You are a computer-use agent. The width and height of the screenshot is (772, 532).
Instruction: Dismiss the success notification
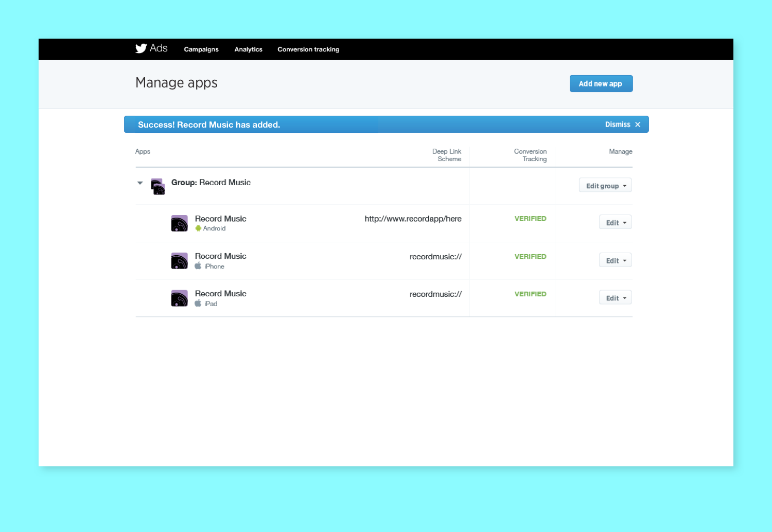point(618,125)
